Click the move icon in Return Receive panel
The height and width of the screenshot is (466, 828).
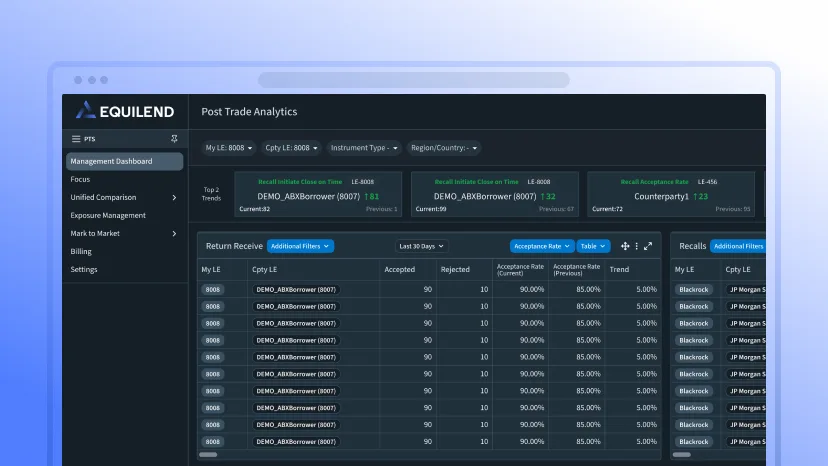[625, 246]
